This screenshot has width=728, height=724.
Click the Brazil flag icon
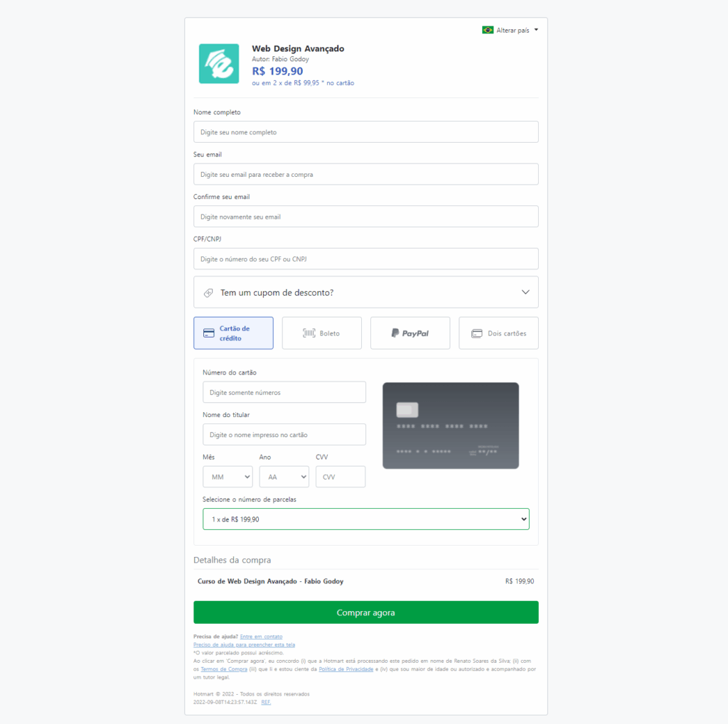(488, 30)
